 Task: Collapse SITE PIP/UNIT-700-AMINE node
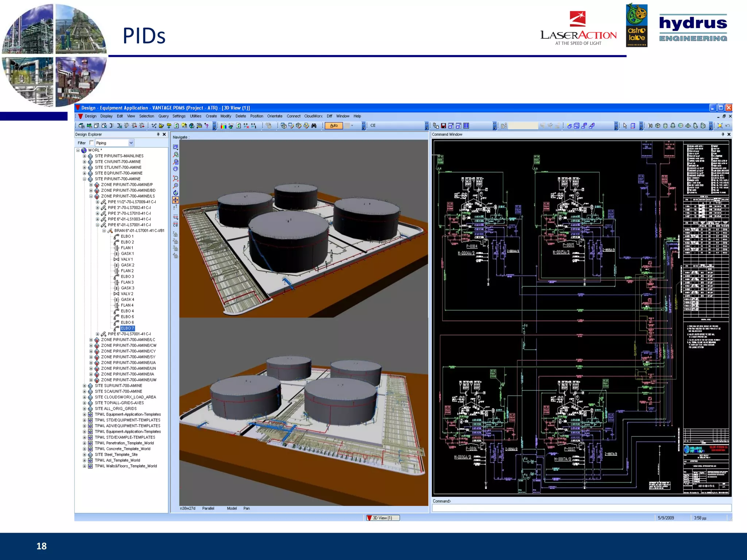[x=84, y=179]
